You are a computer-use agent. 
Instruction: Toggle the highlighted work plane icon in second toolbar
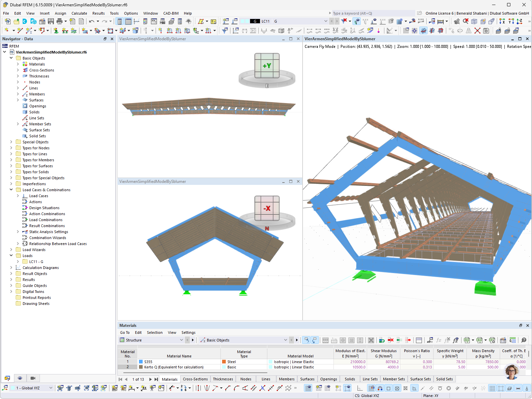[x=423, y=31]
